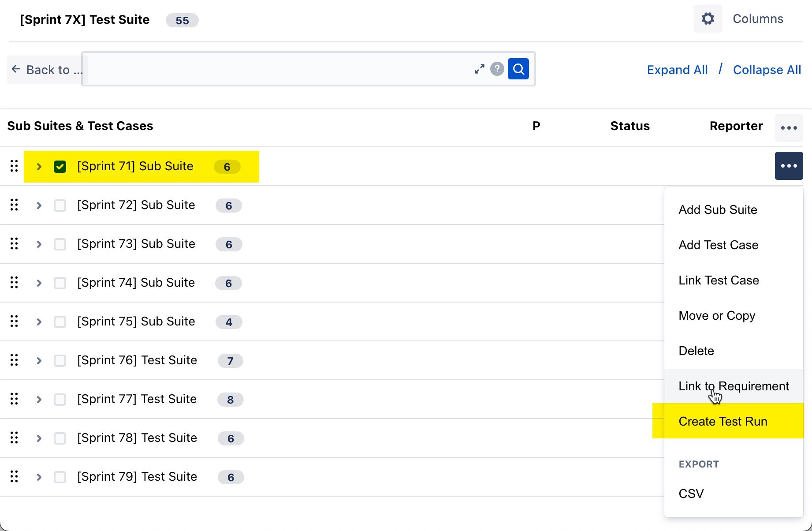Screen dimensions: 812x531
Task: Click the count badge 4 on Sprint 75
Action: click(229, 322)
